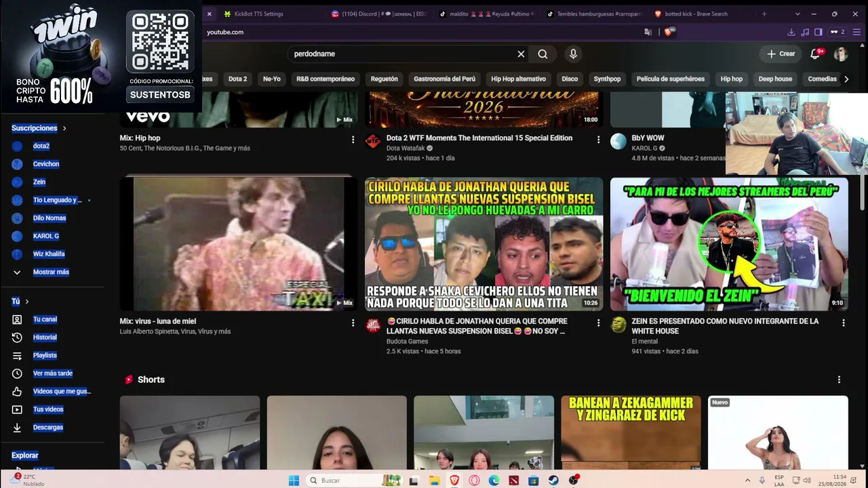Screen dimensions: 868x488
Task: Filter by the Dota 2 chip
Action: point(237,79)
